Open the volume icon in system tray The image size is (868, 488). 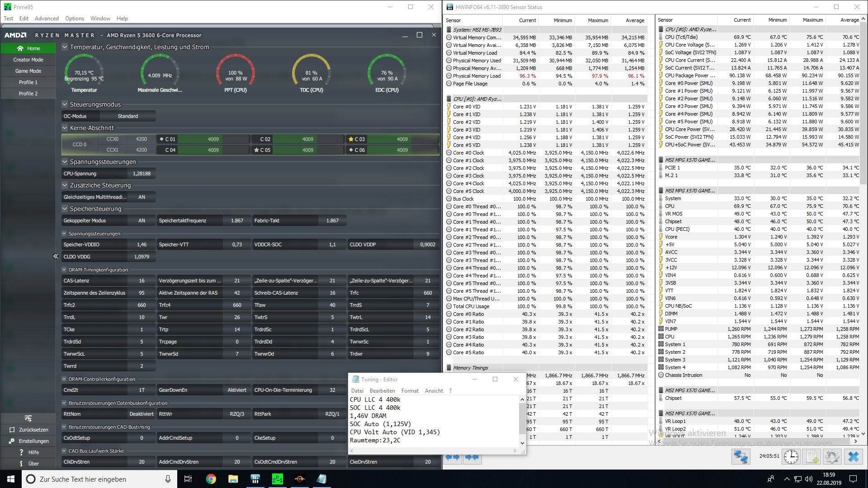(808, 479)
